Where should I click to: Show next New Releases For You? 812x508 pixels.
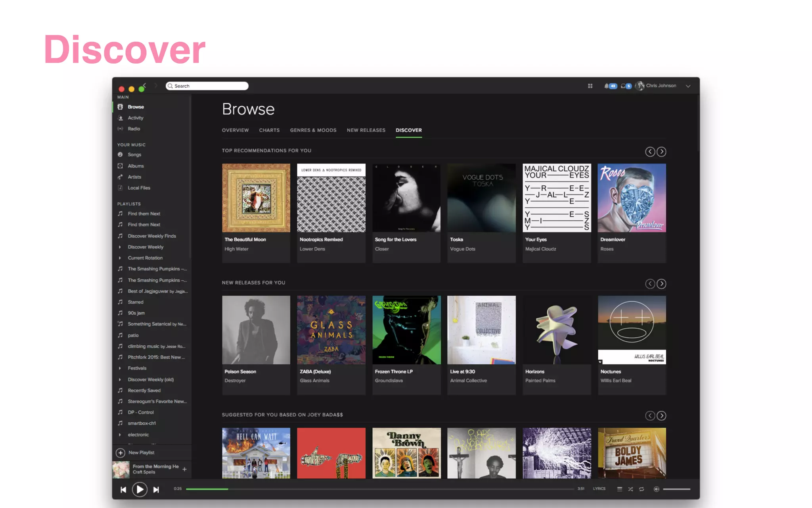pyautogui.click(x=661, y=284)
